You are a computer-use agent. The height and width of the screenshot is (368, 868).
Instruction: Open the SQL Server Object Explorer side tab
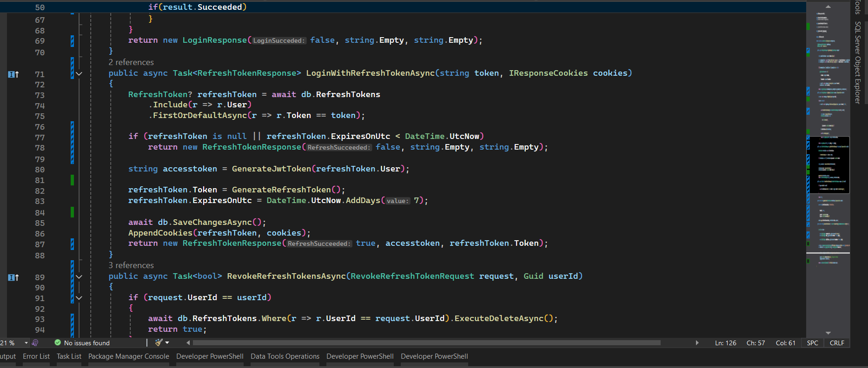(858, 62)
